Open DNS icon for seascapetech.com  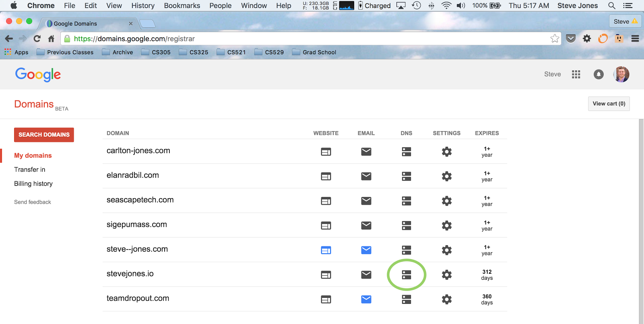(407, 201)
